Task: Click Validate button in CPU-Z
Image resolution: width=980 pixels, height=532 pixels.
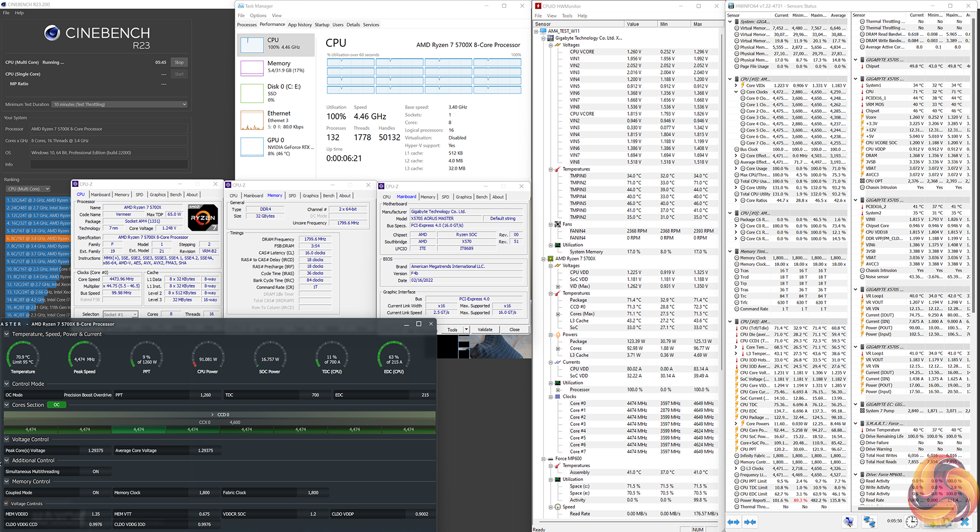Action: pos(485,330)
